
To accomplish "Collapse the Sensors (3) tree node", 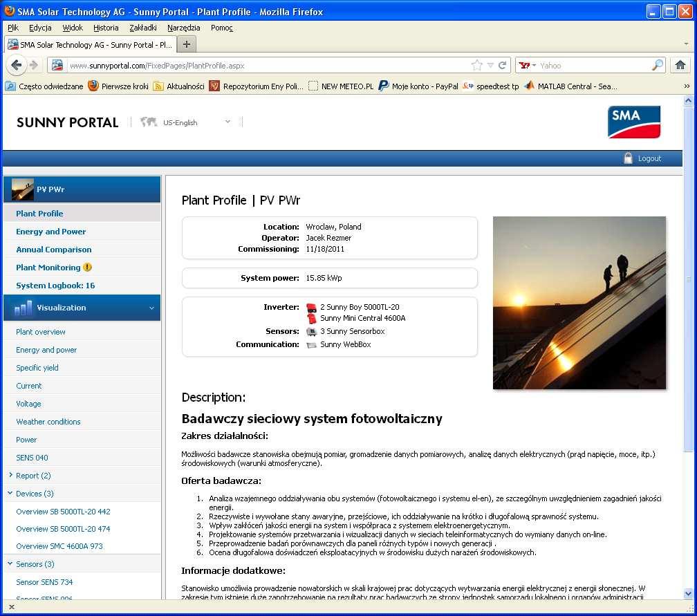I will tap(10, 563).
